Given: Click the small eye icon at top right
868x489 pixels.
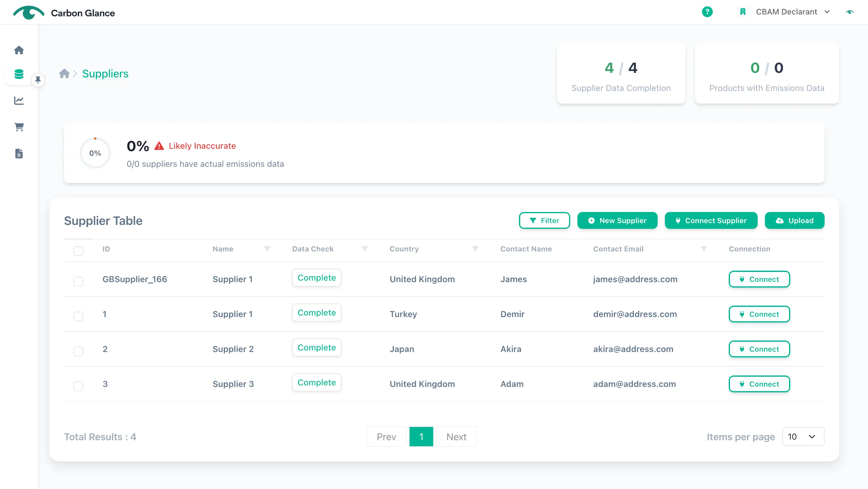Looking at the screenshot, I should tap(850, 12).
